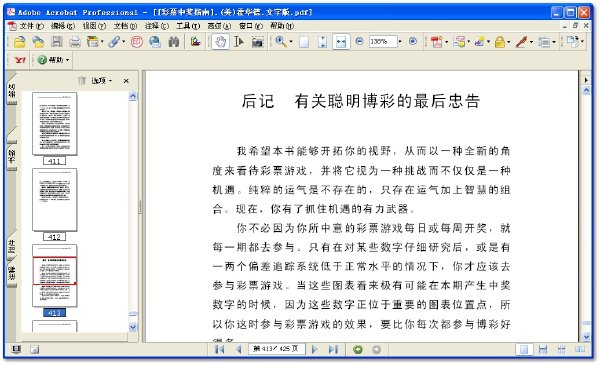Expand the Sign pen dropdown arrow
Screen dimensions: 600x365
tap(531, 42)
